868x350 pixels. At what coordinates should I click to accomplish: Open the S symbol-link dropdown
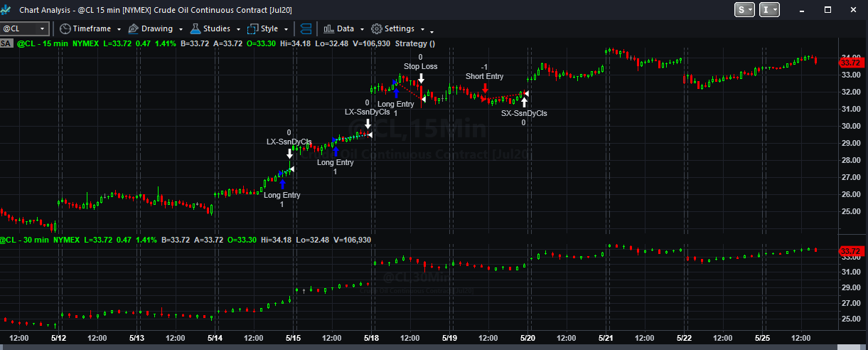pos(746,9)
